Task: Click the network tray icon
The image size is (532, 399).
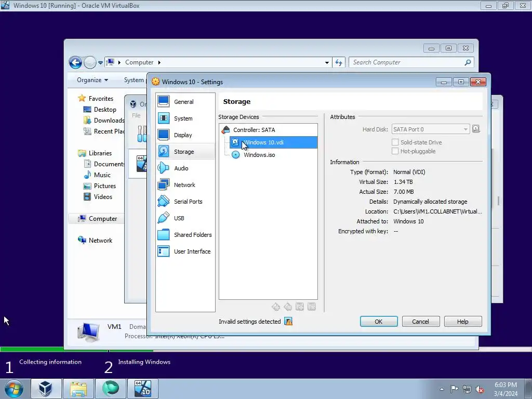Action: click(x=467, y=389)
